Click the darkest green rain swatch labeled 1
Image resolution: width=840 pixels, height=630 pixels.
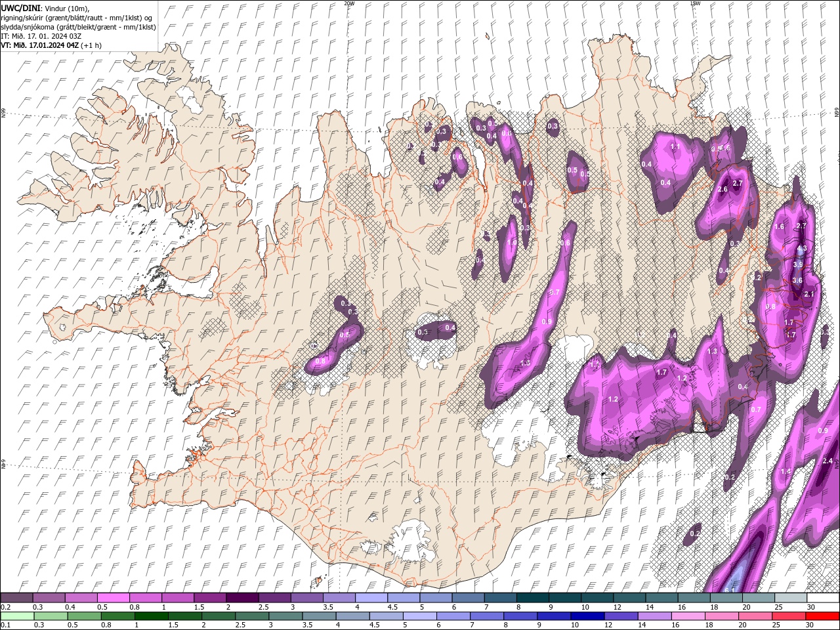pos(151,616)
